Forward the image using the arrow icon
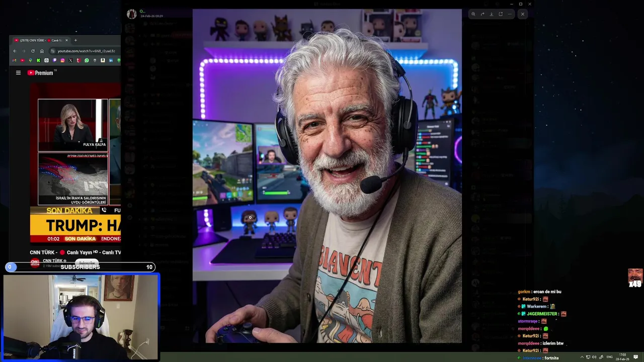 tap(482, 14)
